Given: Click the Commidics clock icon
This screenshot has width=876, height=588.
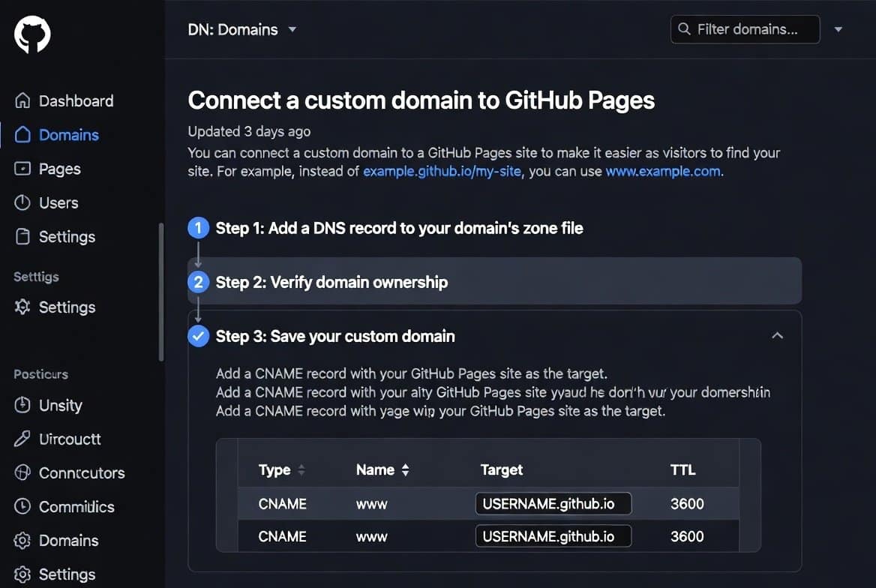Looking at the screenshot, I should [x=22, y=507].
